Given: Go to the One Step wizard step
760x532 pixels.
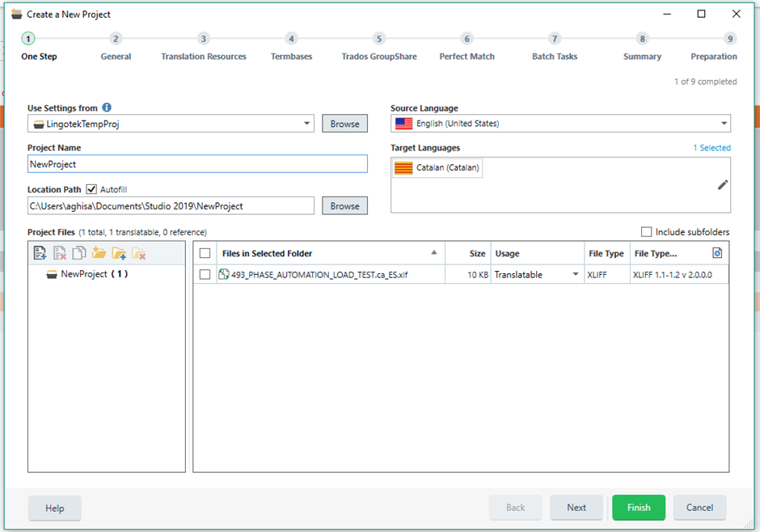Looking at the screenshot, I should click(x=39, y=47).
